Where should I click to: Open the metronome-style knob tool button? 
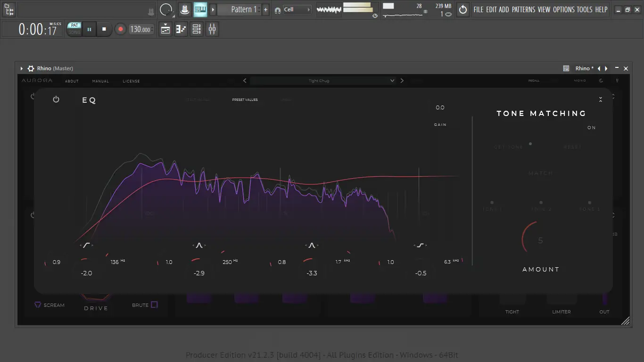(x=185, y=9)
